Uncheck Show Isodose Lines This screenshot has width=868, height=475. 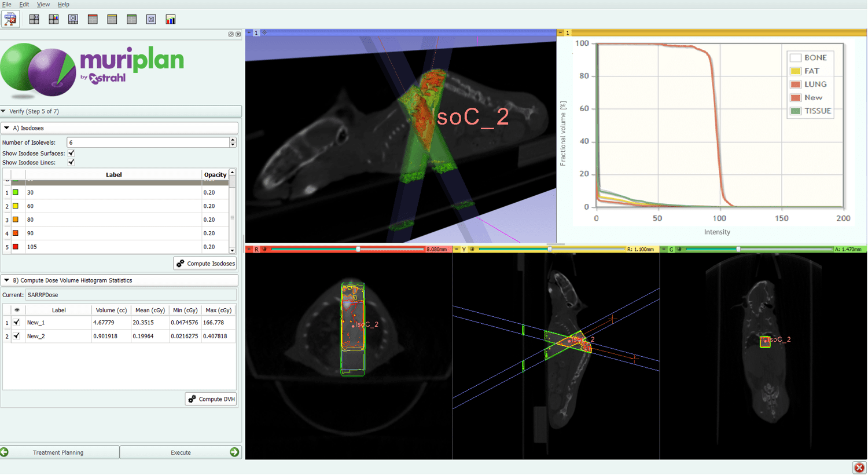pyautogui.click(x=71, y=162)
